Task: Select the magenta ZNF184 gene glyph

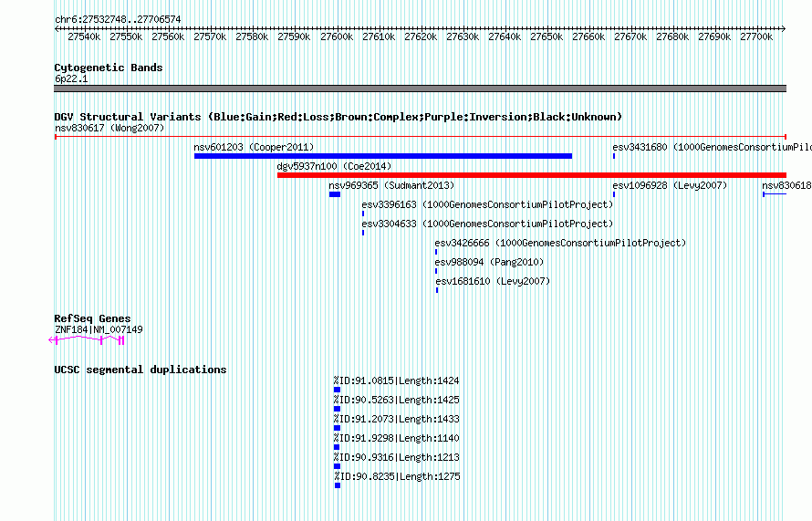Action: [87, 339]
